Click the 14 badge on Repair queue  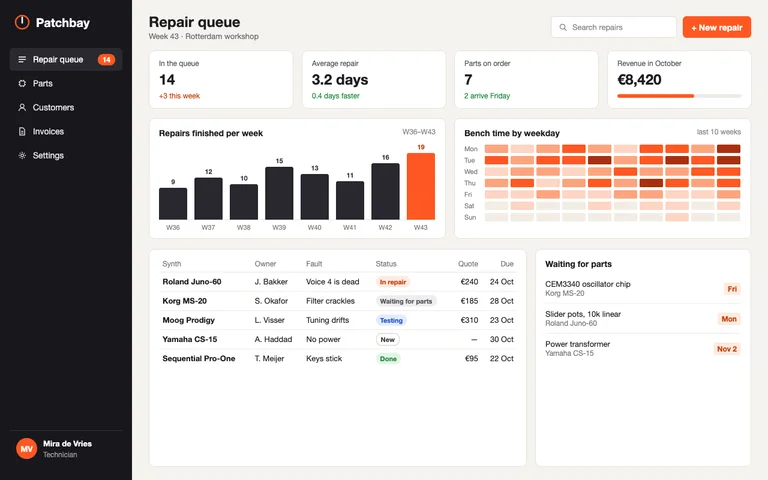(x=106, y=60)
